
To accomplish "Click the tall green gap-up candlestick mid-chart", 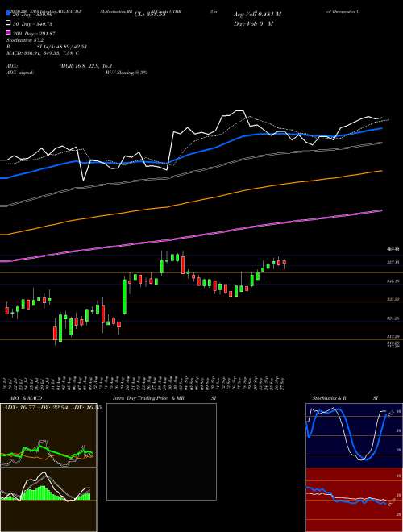I will [x=124, y=297].
